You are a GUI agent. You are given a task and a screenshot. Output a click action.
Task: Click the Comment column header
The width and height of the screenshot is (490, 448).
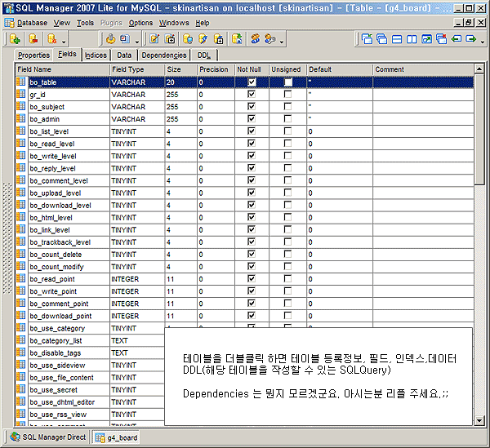point(423,69)
